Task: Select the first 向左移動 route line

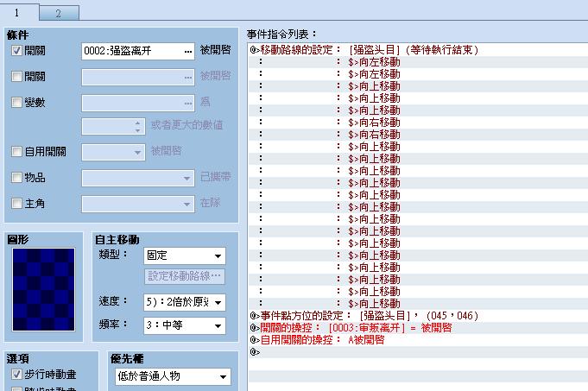Action: (x=418, y=62)
